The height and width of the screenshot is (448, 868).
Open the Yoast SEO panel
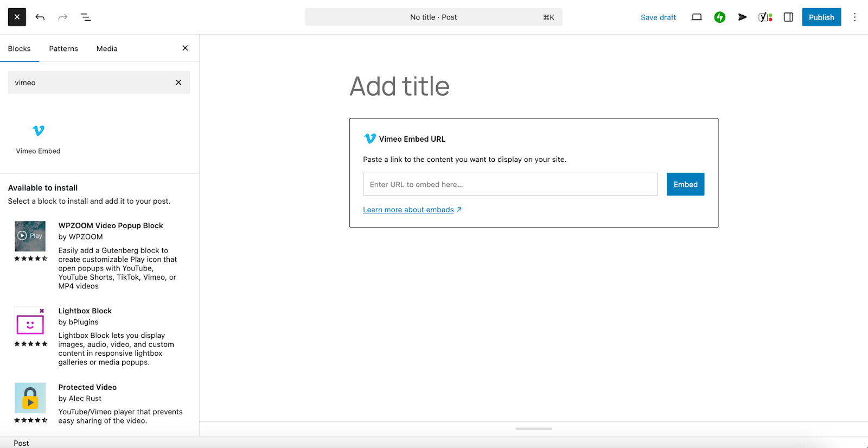pyautogui.click(x=765, y=17)
